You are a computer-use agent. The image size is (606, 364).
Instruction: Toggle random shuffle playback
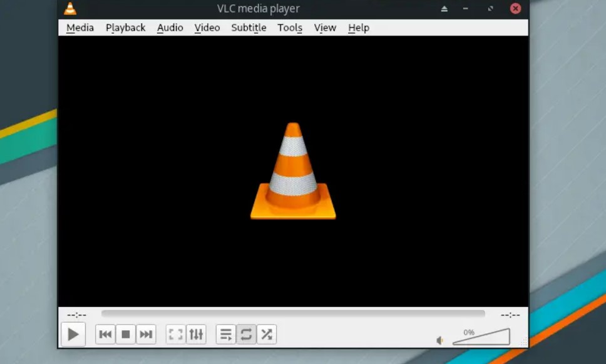[267, 334]
